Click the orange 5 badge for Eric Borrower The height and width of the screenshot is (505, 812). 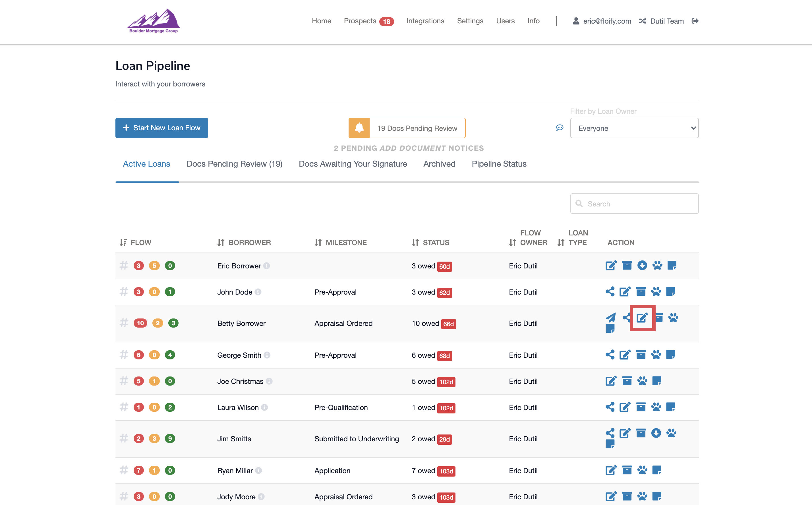click(154, 266)
